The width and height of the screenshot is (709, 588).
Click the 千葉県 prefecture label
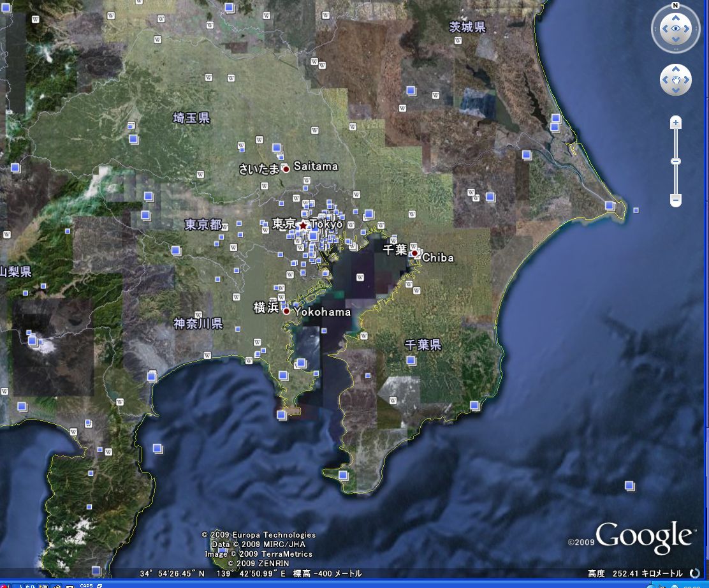(x=423, y=345)
